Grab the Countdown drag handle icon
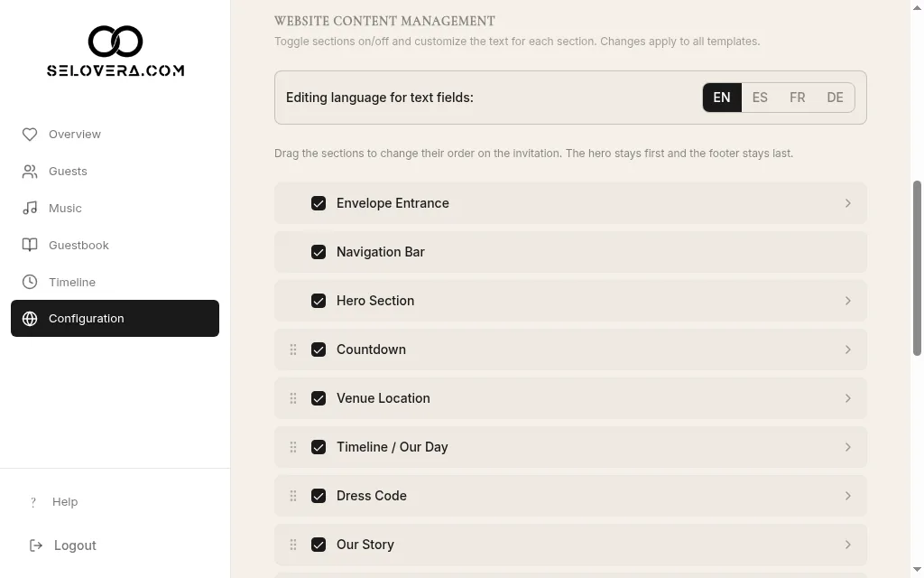Viewport: 924px width, 578px height. click(293, 350)
